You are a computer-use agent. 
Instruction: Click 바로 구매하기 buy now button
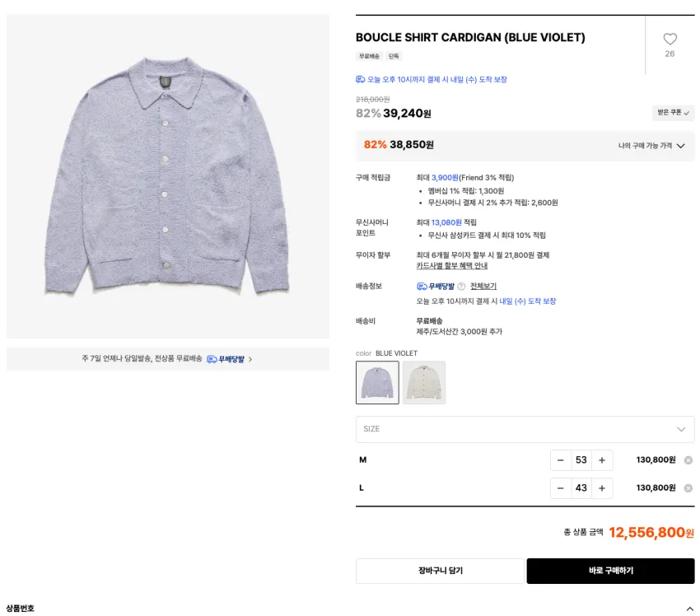611,571
